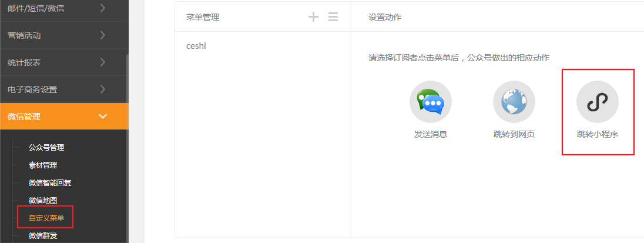Select the ceshi menu entry
The width and height of the screenshot is (644, 243).
196,46
